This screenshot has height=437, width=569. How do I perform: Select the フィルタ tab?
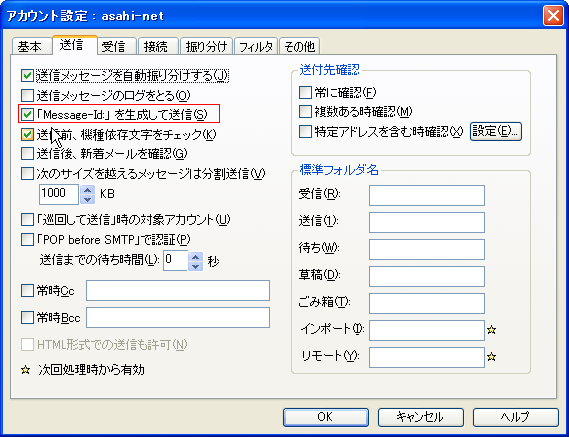(256, 46)
